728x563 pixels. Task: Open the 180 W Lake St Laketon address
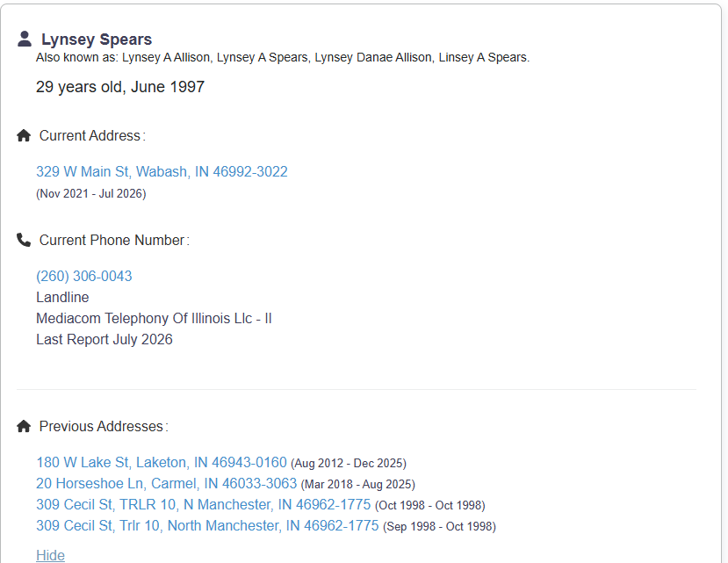[162, 462]
